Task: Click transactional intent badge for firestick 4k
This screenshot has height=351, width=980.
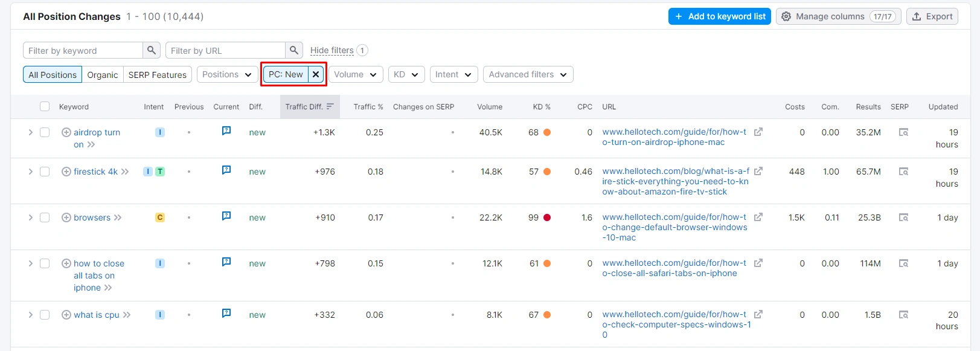Action: point(160,172)
